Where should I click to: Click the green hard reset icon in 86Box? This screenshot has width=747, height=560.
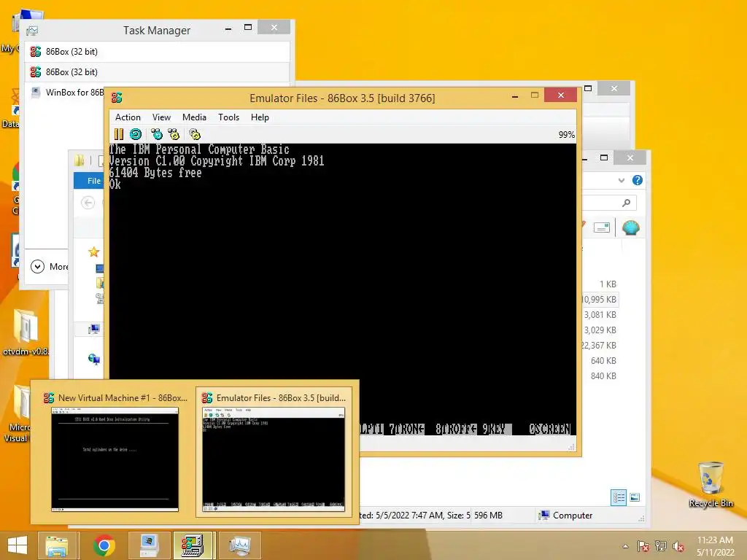pyautogui.click(x=136, y=135)
